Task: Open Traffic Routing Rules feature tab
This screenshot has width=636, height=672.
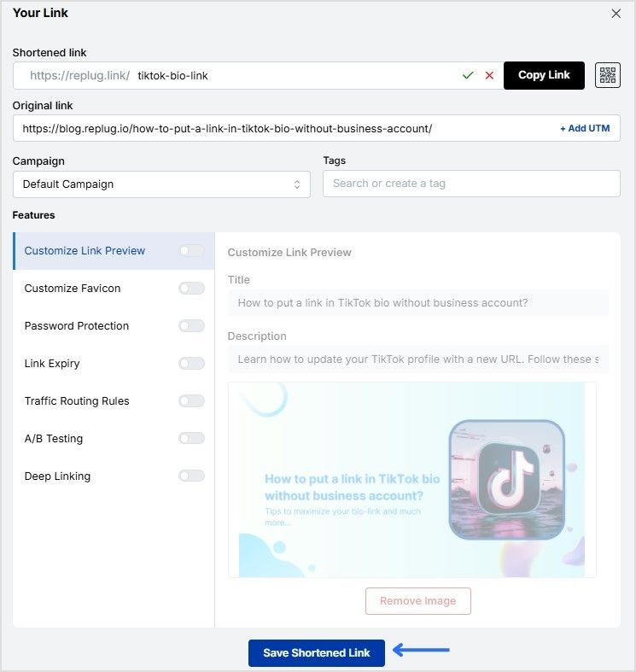Action: coord(114,400)
